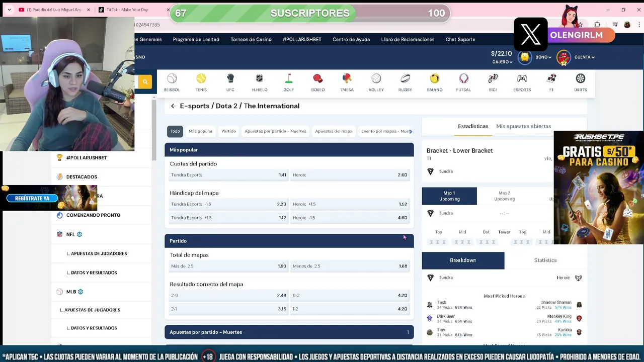Open Chat Soporte menu item

(x=460, y=40)
